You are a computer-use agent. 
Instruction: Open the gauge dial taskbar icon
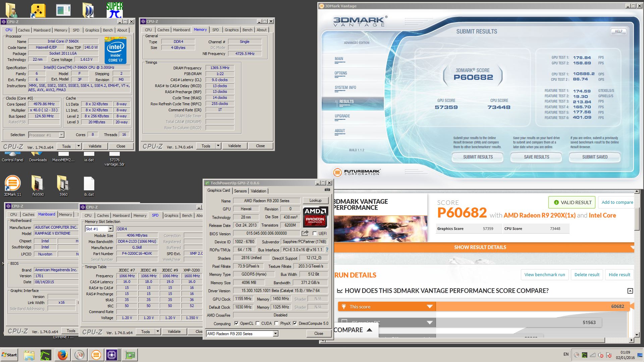[79, 355]
